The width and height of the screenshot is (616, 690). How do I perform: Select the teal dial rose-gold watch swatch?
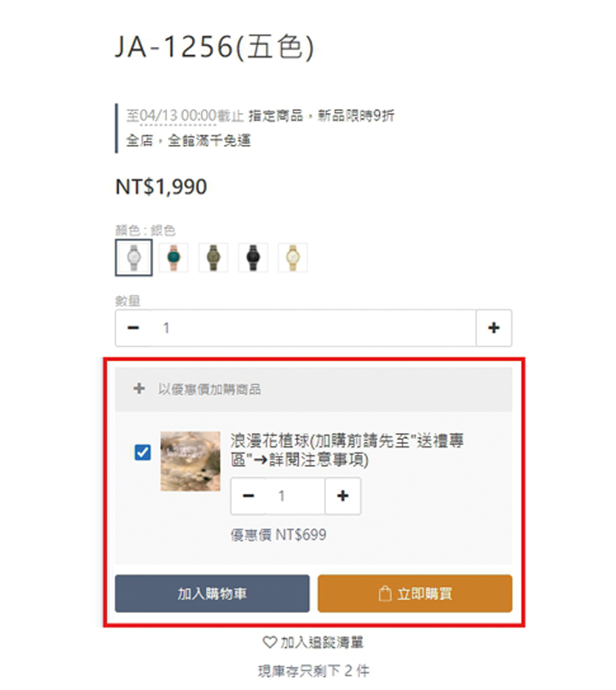tap(173, 258)
